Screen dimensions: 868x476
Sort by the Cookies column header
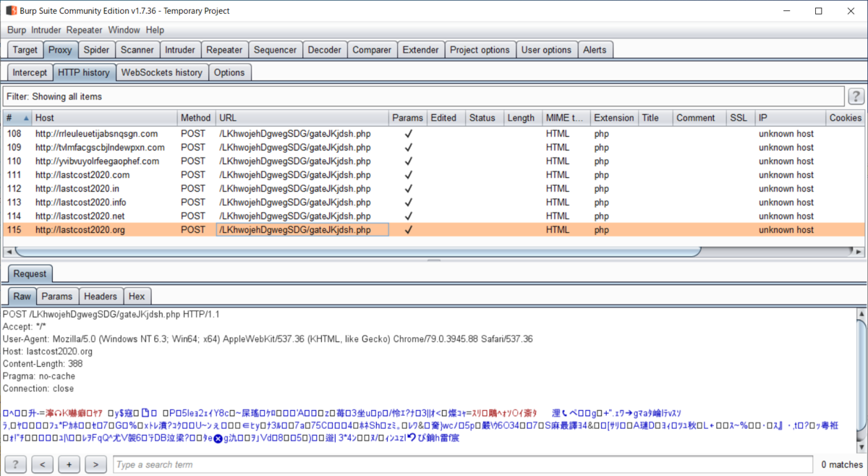[x=846, y=118]
